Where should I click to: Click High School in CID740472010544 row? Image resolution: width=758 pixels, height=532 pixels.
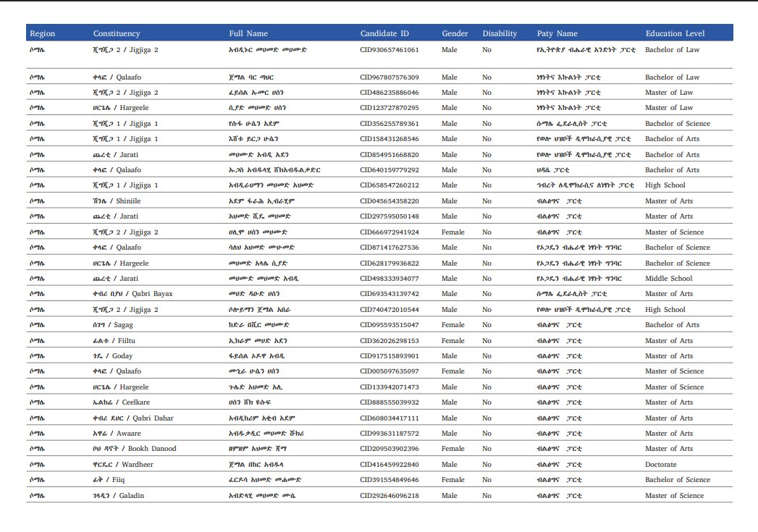click(x=665, y=310)
